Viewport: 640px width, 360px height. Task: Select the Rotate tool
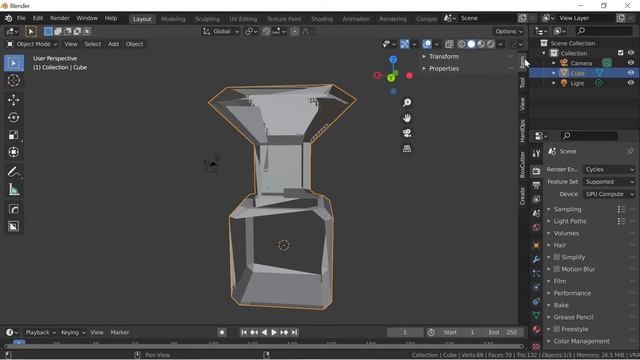[14, 118]
